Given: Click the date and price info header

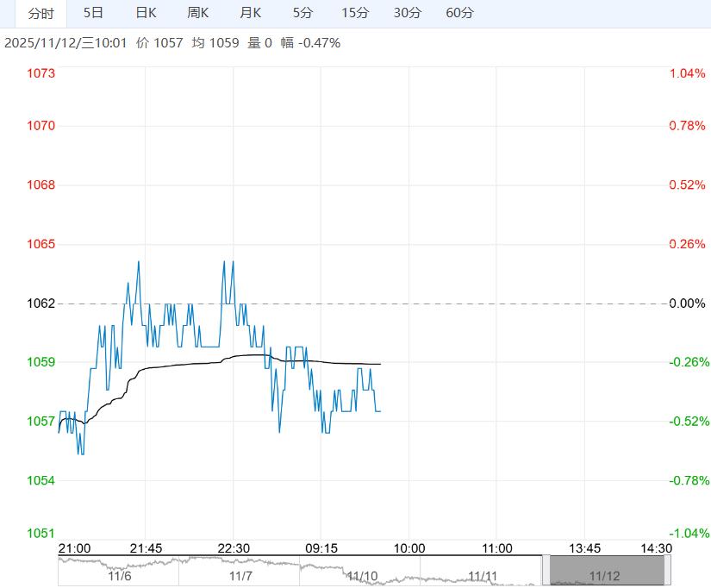Looking at the screenshot, I should click(172, 42).
